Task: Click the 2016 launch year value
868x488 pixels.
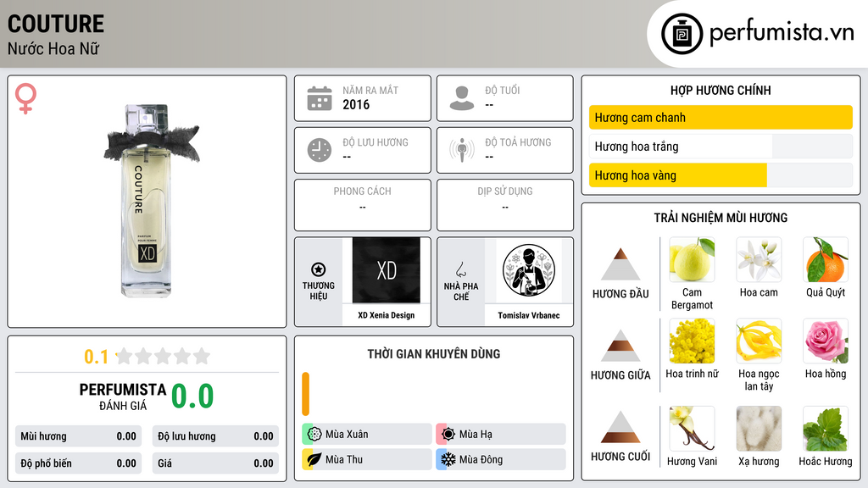Action: (356, 104)
